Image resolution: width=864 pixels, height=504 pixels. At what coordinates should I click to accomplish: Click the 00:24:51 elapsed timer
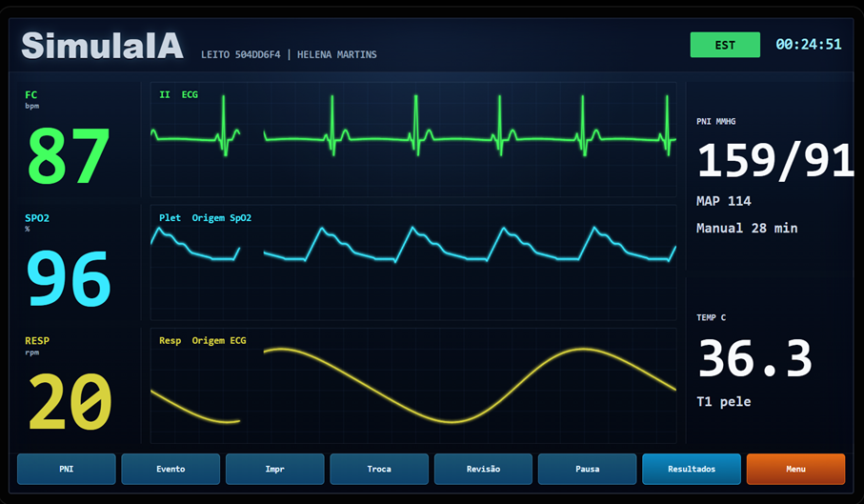(x=809, y=45)
